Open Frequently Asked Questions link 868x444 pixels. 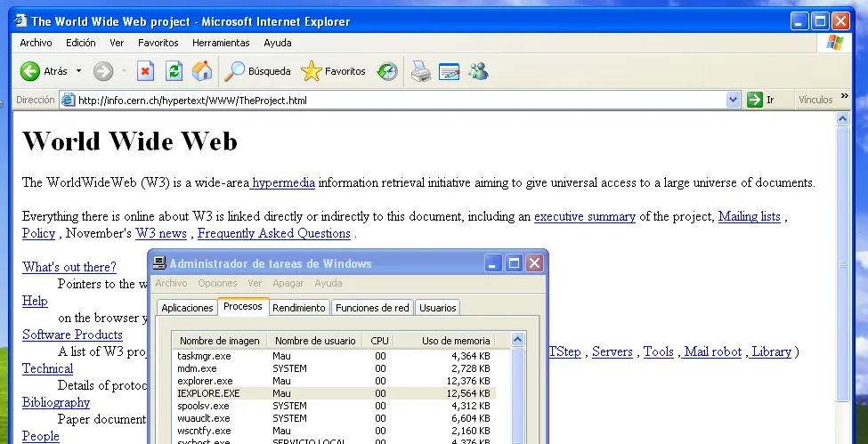click(x=274, y=234)
